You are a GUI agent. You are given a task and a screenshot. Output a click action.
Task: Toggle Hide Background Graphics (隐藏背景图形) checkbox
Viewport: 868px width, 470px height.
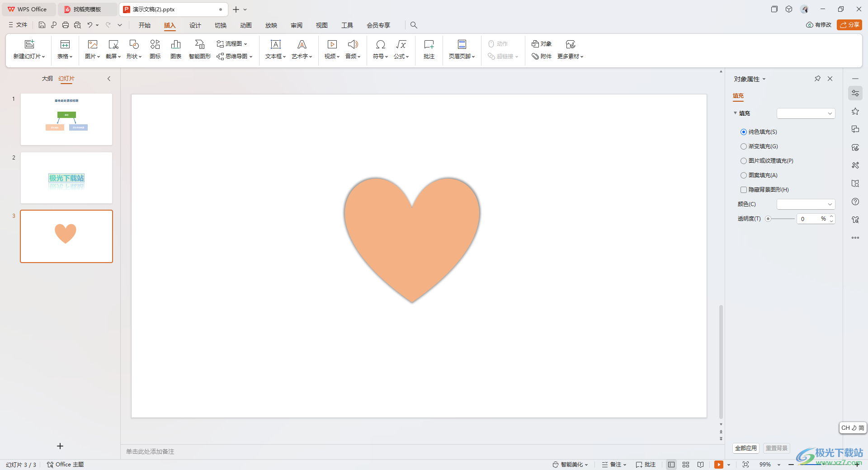click(x=744, y=190)
